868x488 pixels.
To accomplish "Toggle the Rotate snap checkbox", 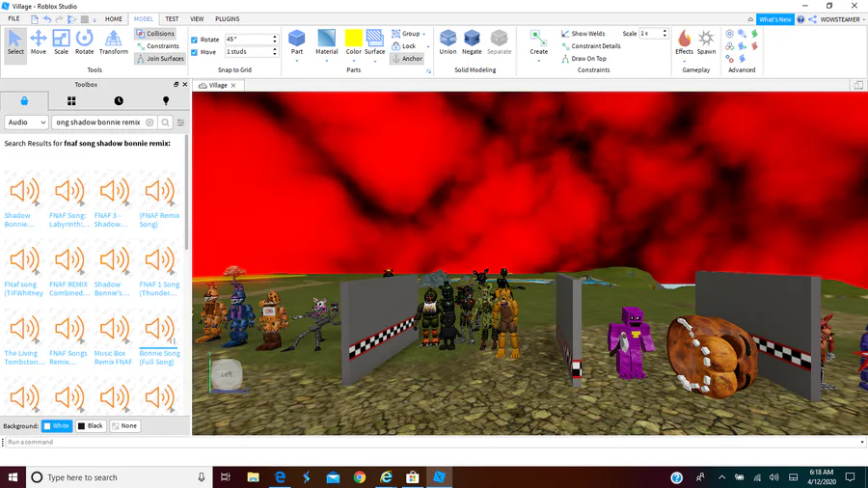I will point(194,40).
